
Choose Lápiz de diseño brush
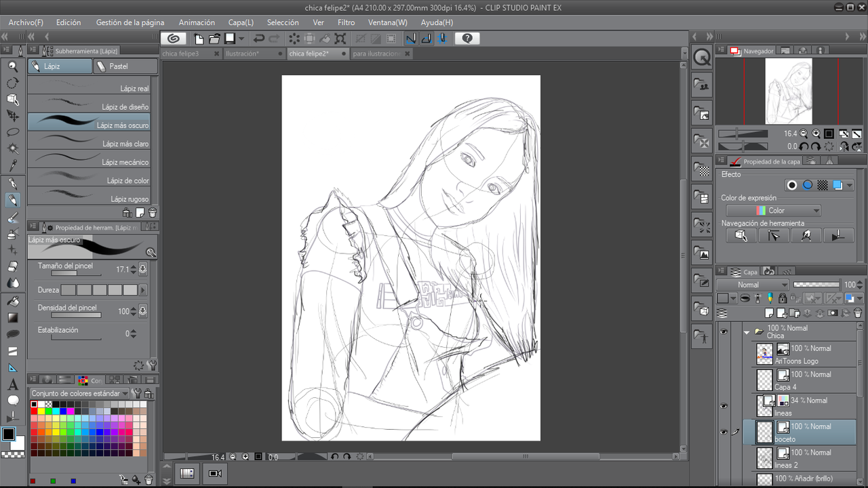(89, 104)
